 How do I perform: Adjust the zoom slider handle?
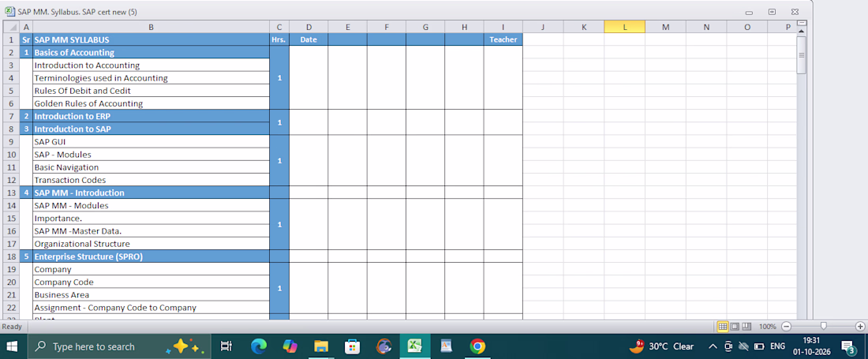(x=824, y=327)
